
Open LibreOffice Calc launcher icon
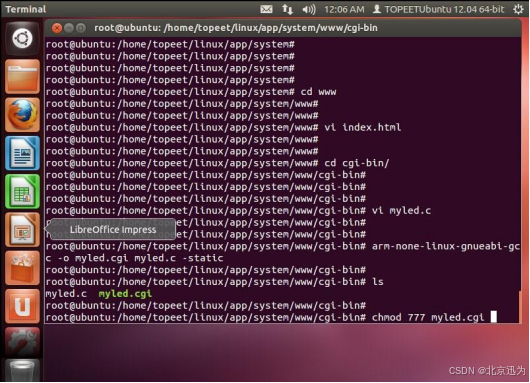tap(22, 191)
